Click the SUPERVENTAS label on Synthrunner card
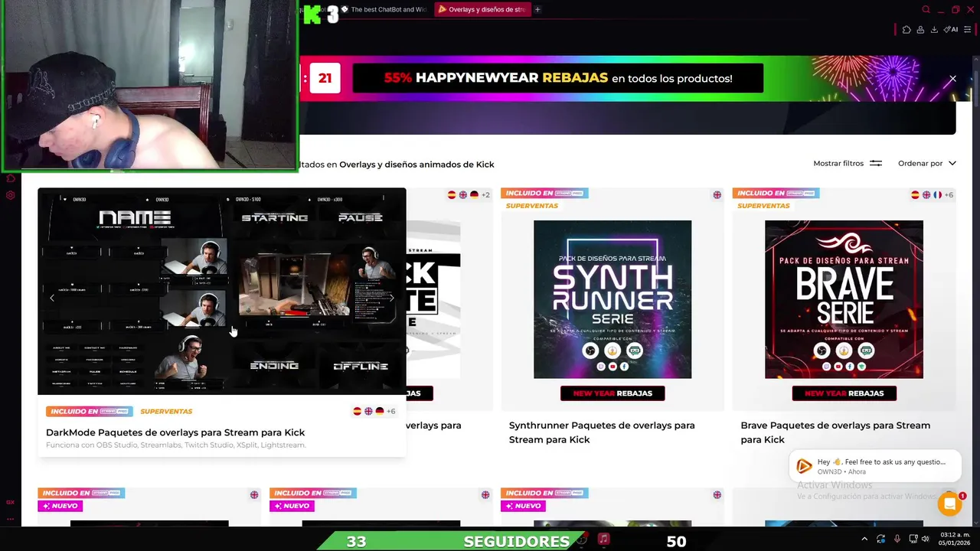 532,206
